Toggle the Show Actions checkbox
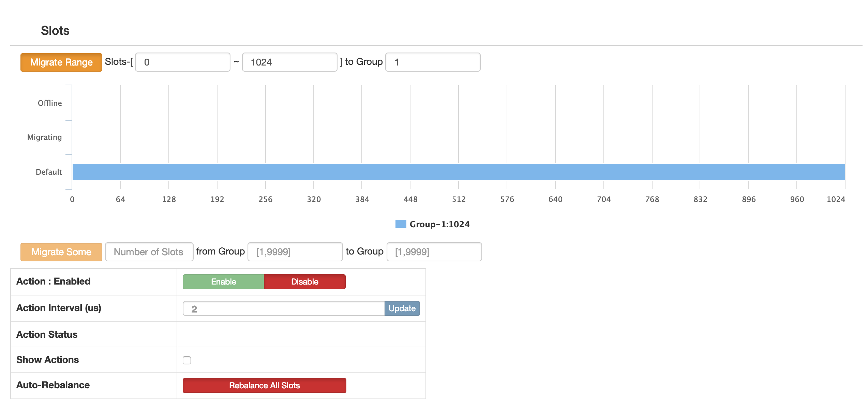Viewport: 868px width, 406px height. coord(187,360)
